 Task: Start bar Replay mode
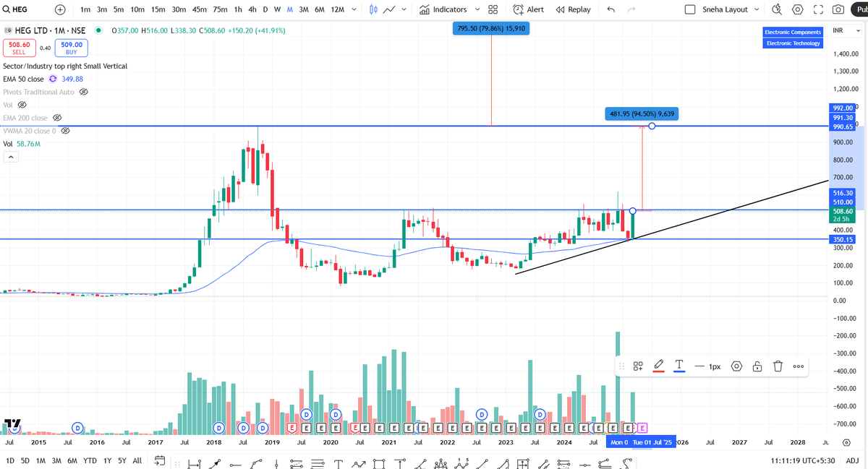pos(574,9)
